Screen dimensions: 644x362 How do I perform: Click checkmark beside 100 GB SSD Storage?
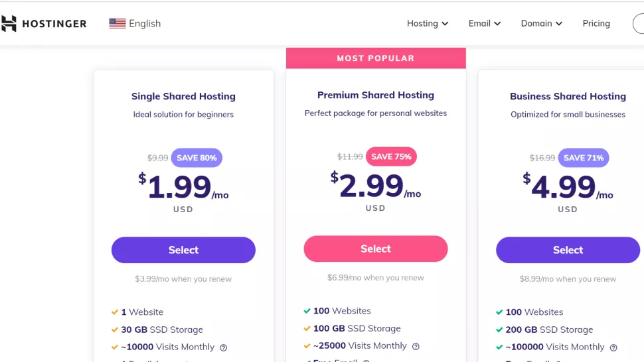[307, 328]
